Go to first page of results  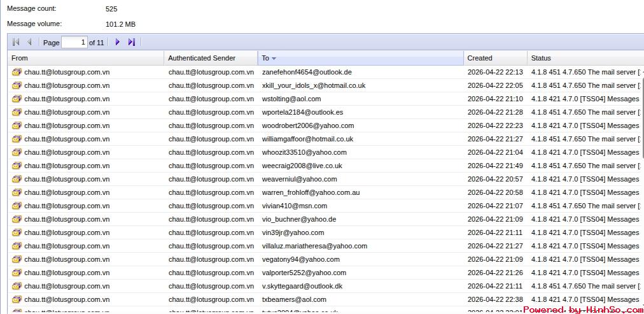16,42
